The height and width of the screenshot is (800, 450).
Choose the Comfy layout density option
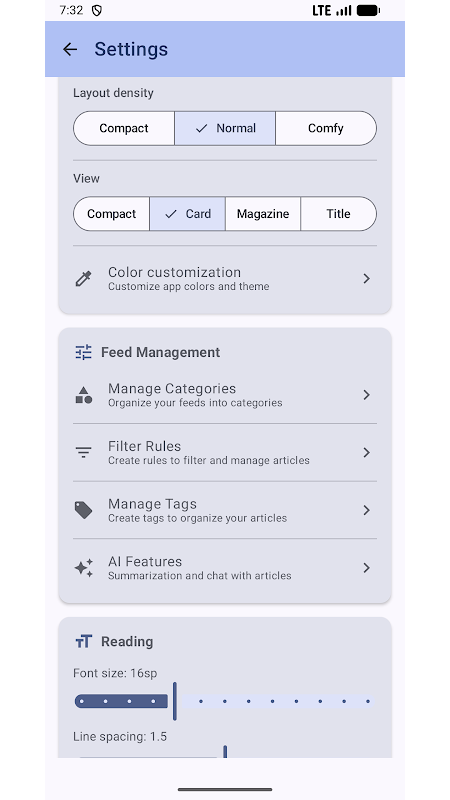[326, 128]
